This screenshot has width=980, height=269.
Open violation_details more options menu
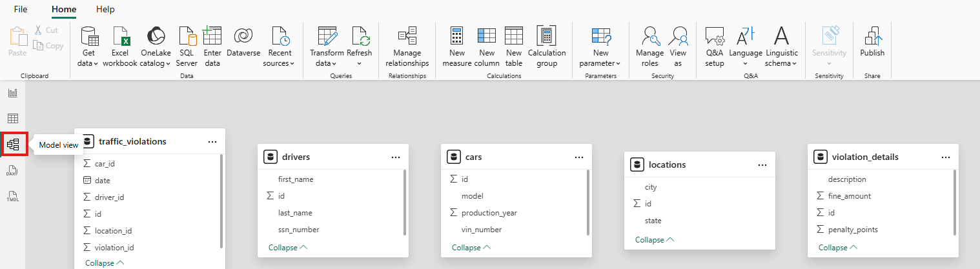tap(946, 157)
